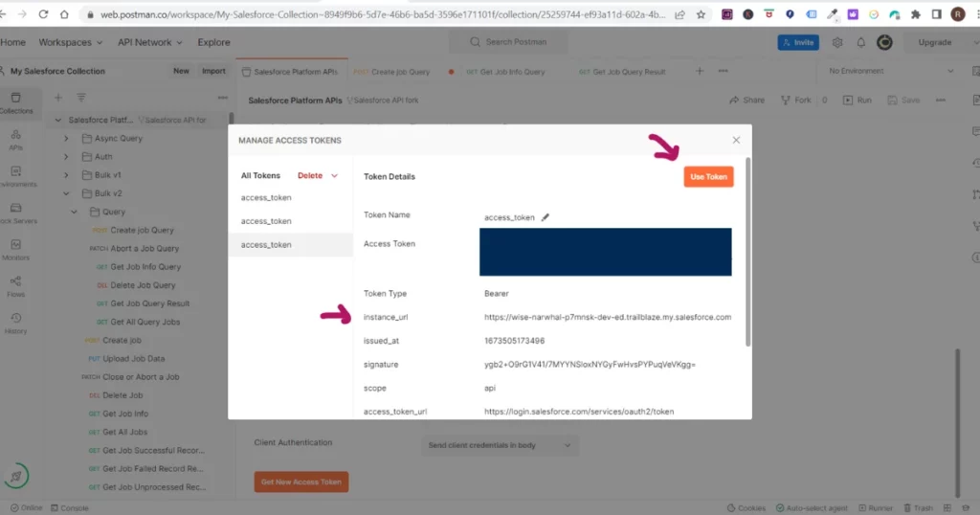Viewport: 980px width, 515px height.
Task: Click the Upgrade button
Action: (934, 42)
